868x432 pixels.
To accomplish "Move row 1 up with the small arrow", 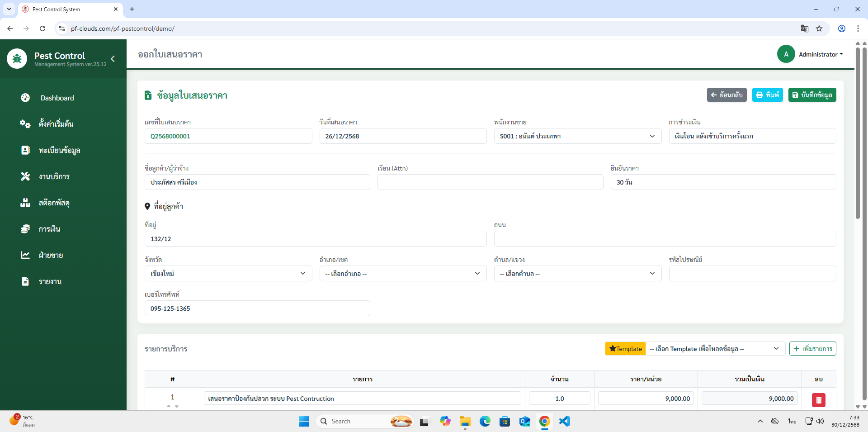I will 169,406.
